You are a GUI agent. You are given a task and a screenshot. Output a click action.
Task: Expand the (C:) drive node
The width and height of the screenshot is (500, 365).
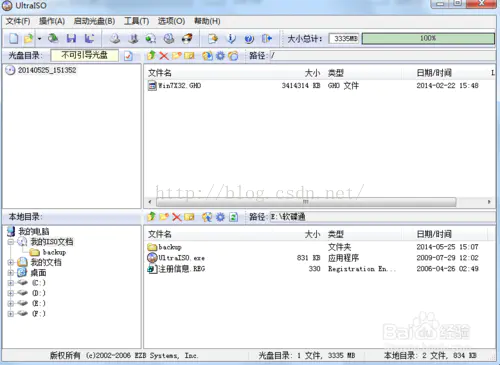coord(11,283)
